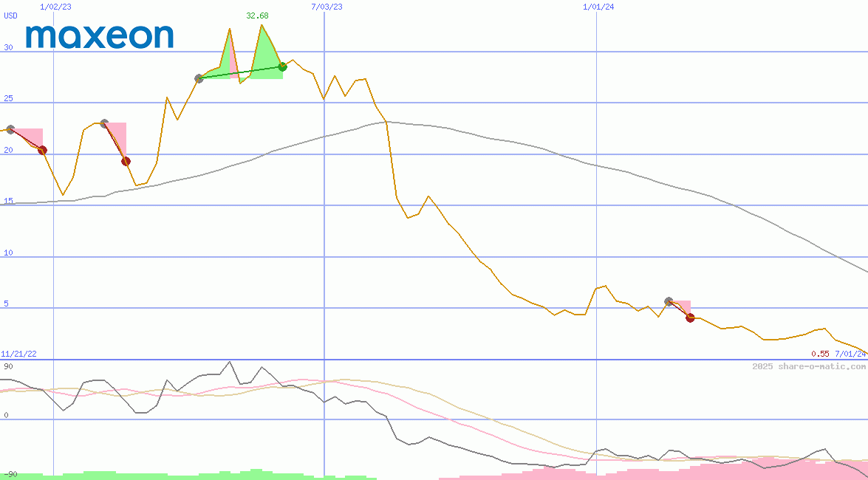Select the 7/03/23 date label

[325, 6]
